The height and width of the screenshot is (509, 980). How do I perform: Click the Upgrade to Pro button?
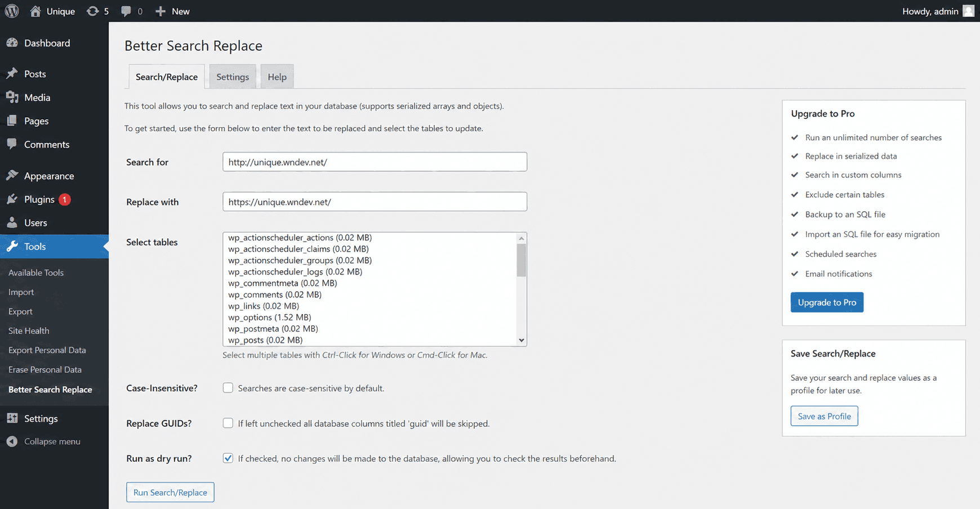pos(827,302)
